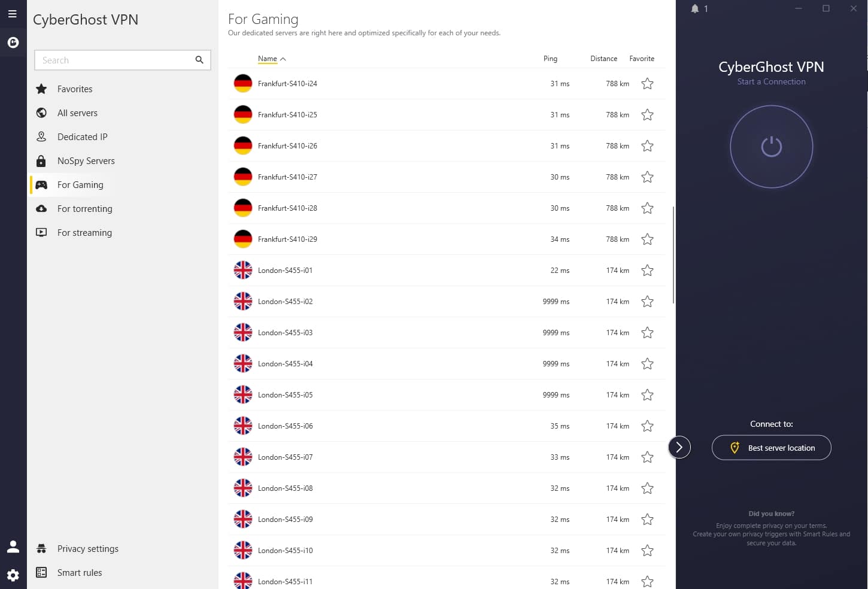
Task: Mark London-S455-i08 as favorite
Action: (x=647, y=488)
